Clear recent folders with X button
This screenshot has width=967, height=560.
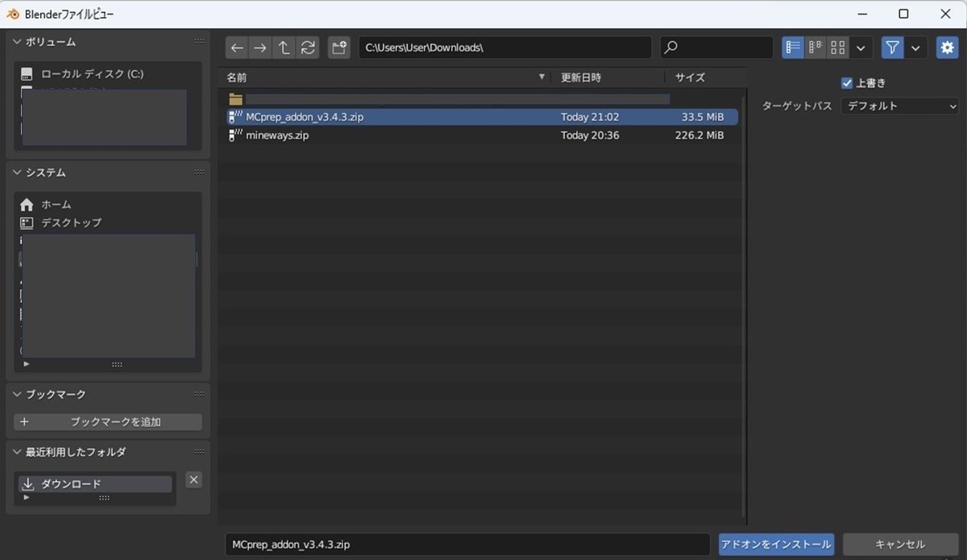(x=193, y=479)
